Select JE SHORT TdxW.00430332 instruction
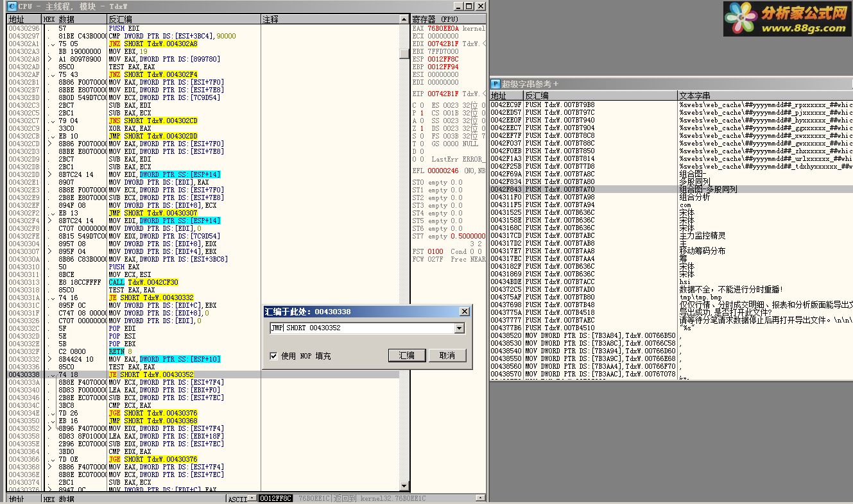This screenshot has width=853, height=504. [x=151, y=298]
